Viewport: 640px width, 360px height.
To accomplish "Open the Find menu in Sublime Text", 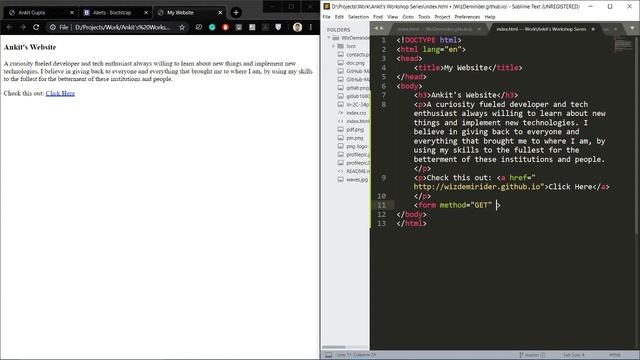I will (x=378, y=17).
